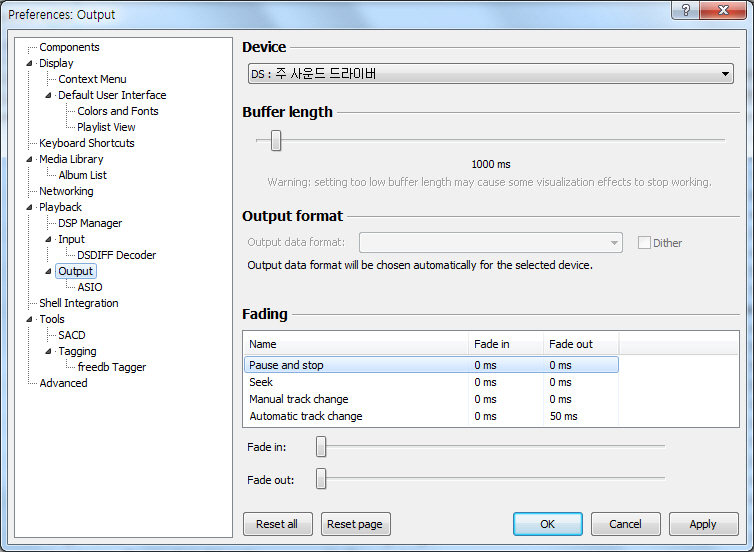Collapse the Media Library node arrow
This screenshot has width=754, height=552.
click(x=30, y=159)
